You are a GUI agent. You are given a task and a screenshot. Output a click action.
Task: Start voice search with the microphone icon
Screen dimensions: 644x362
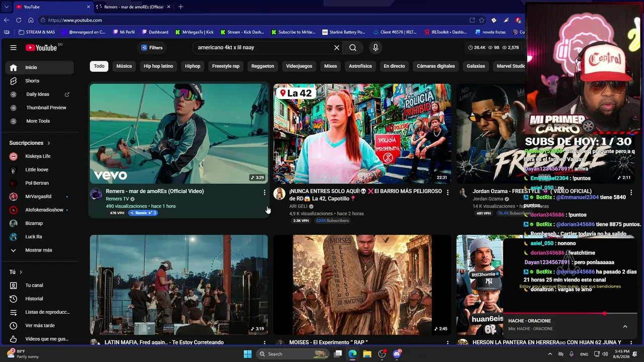point(375,48)
